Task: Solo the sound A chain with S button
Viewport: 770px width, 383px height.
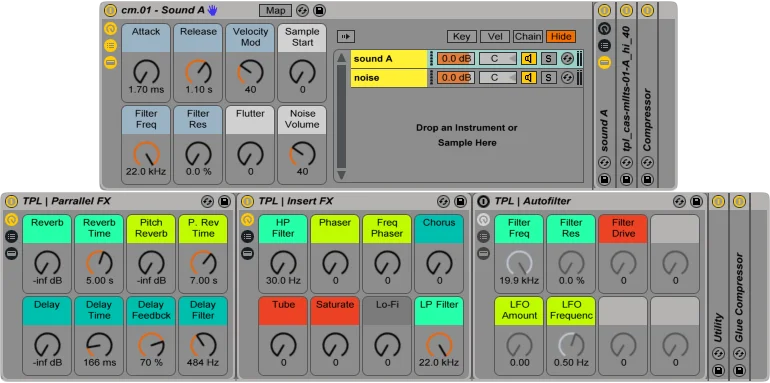Action: 549,58
